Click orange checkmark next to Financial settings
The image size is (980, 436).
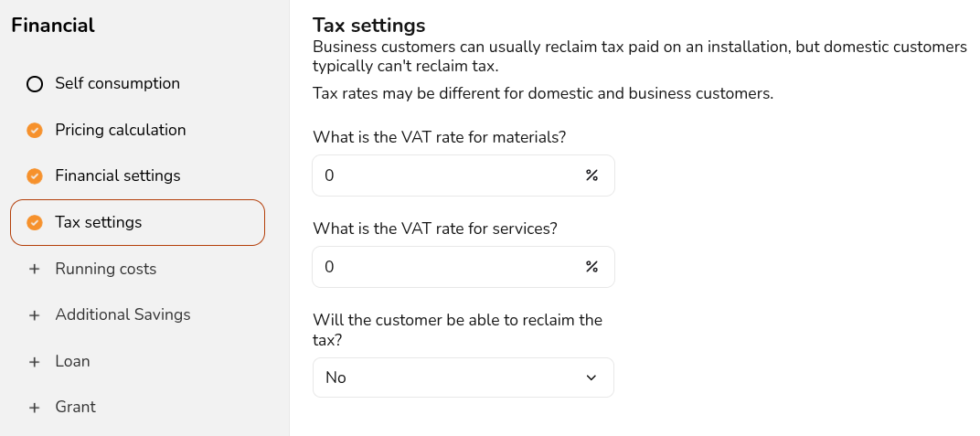[35, 176]
